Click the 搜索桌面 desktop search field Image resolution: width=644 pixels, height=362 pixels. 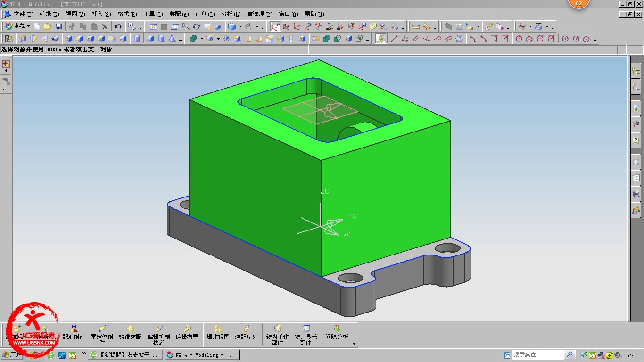pos(537,354)
